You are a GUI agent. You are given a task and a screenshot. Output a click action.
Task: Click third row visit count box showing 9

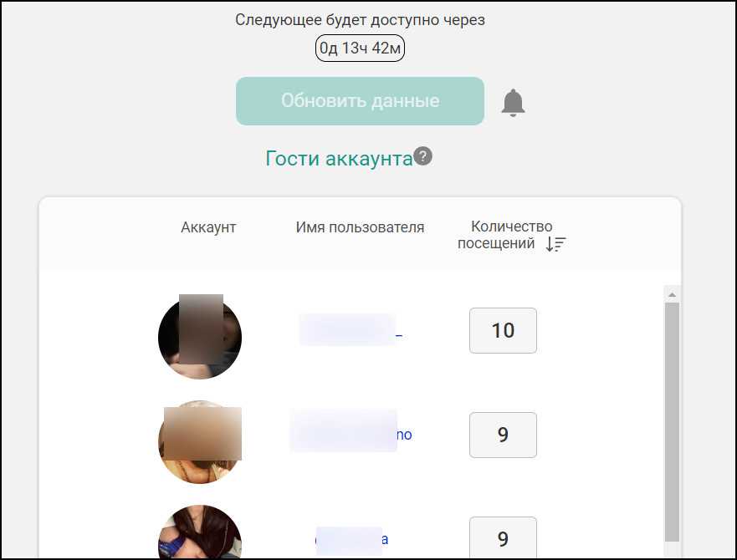pyautogui.click(x=503, y=538)
